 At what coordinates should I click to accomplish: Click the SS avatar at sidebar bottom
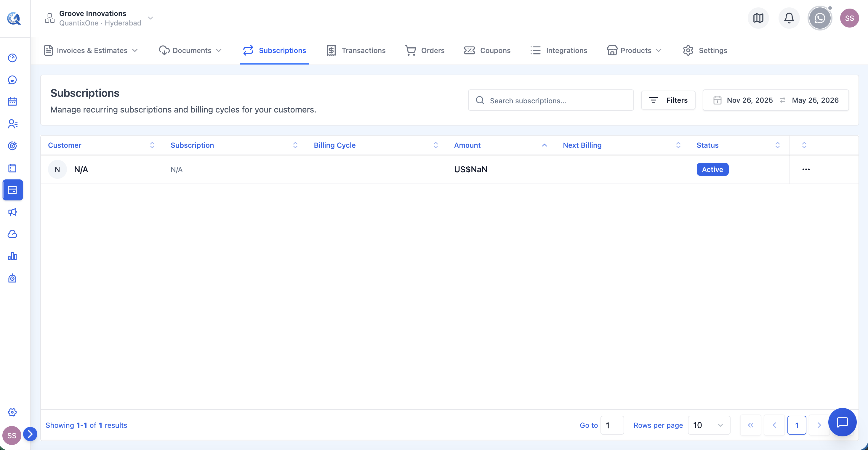12,435
